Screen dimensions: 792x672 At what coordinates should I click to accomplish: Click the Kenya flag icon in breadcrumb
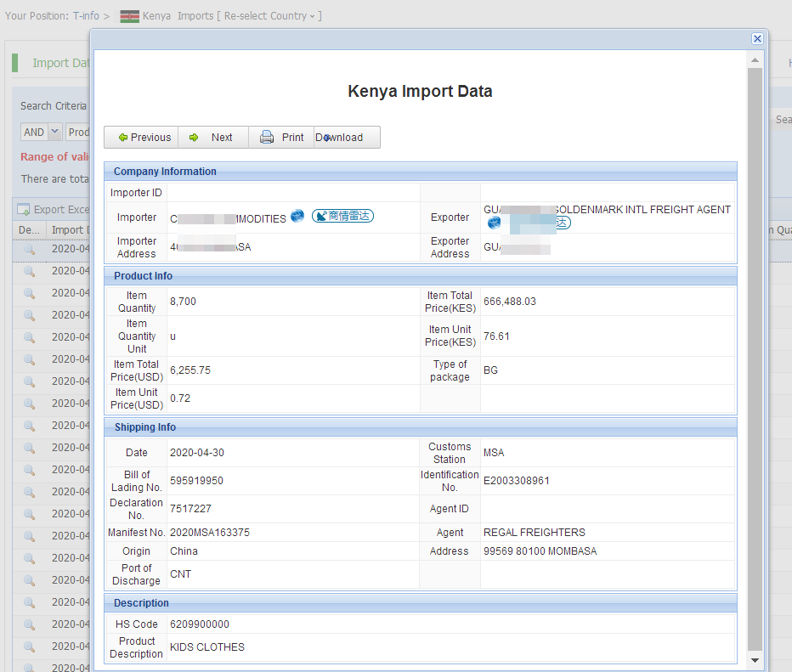[x=129, y=16]
